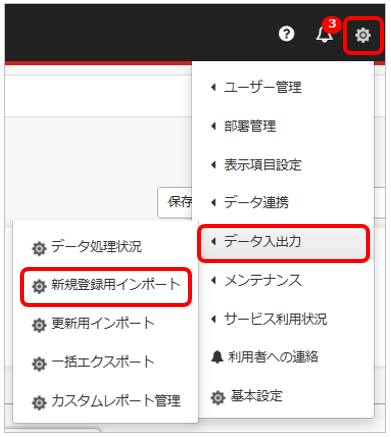The image size is (391, 437).
Task: Select 一括エクスポート in the submenu
Action: click(x=103, y=362)
